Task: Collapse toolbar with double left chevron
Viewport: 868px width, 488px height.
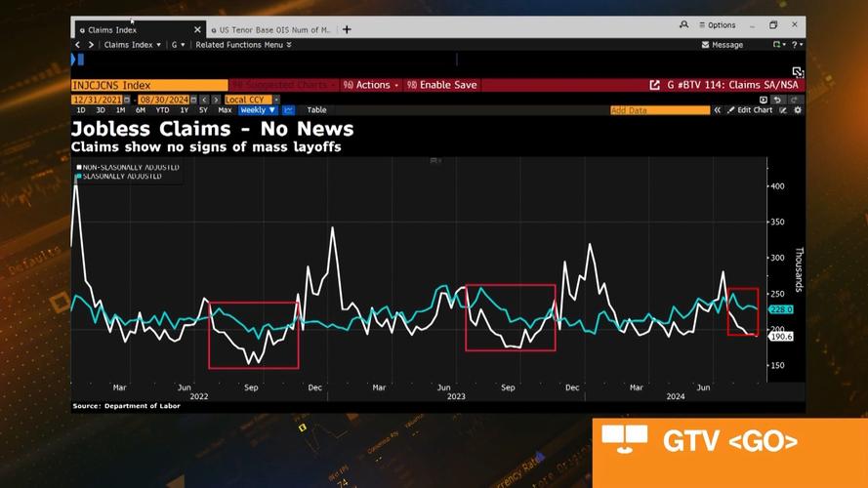Action: click(x=718, y=110)
